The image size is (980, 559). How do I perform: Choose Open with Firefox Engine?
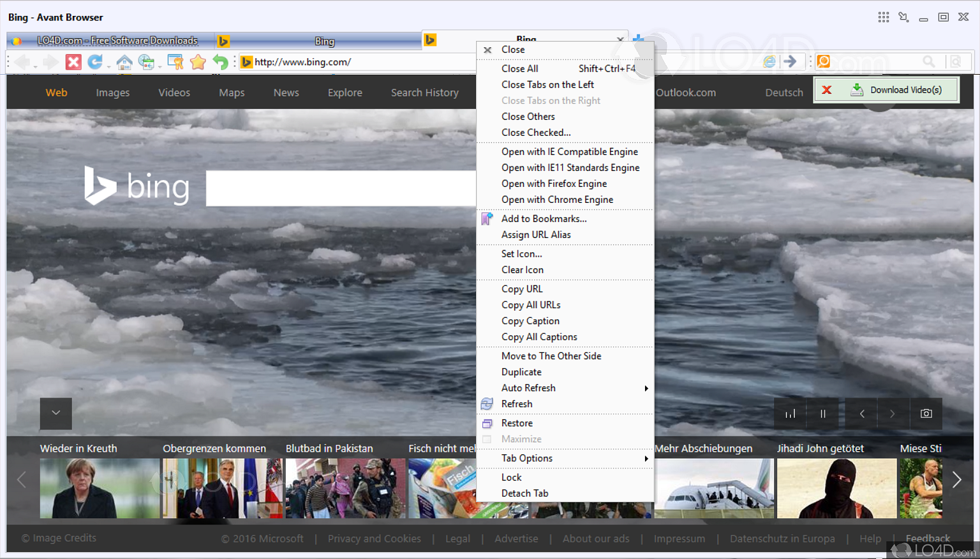coord(554,184)
